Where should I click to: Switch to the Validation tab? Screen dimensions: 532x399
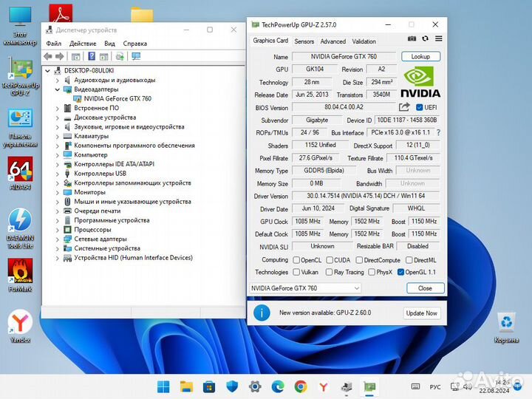(364, 41)
